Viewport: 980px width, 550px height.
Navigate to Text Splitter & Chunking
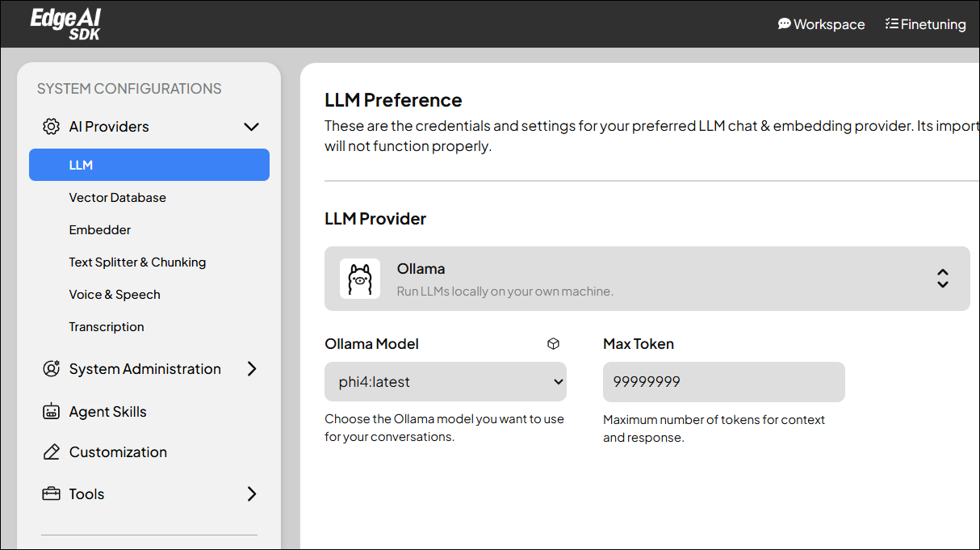[137, 262]
